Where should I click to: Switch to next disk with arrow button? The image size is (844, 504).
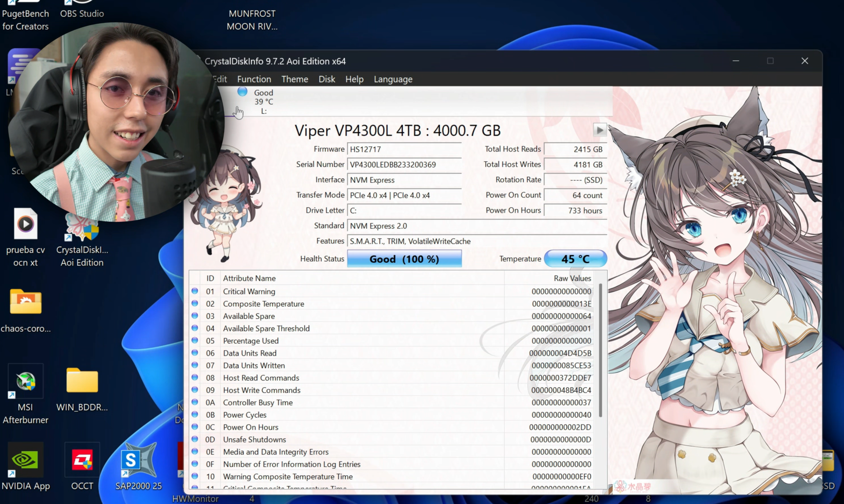tap(599, 130)
